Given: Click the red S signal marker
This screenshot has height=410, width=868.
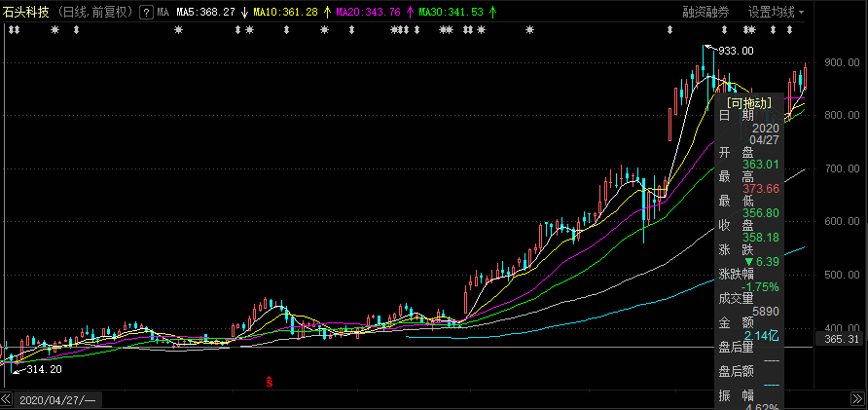Looking at the screenshot, I should (x=269, y=382).
